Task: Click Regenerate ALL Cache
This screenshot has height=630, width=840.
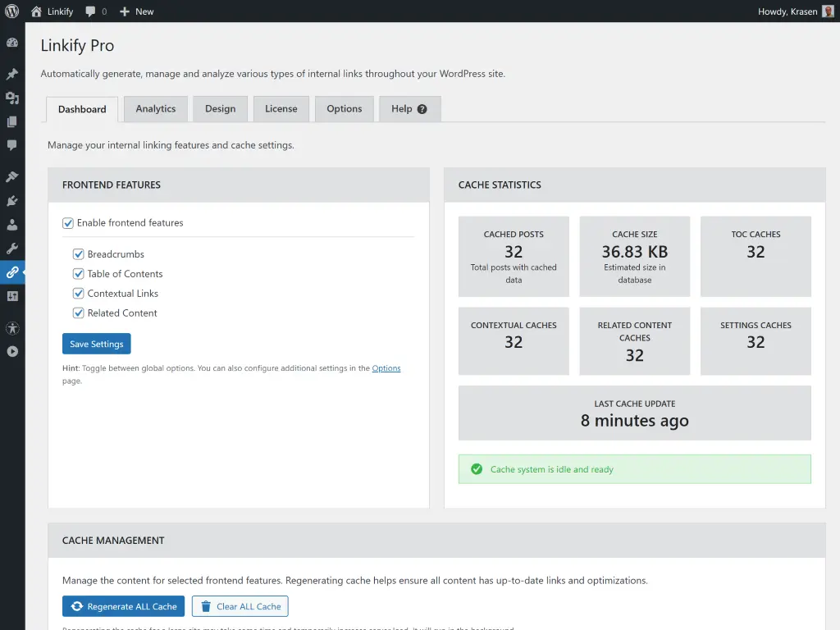Action: pyautogui.click(x=123, y=606)
